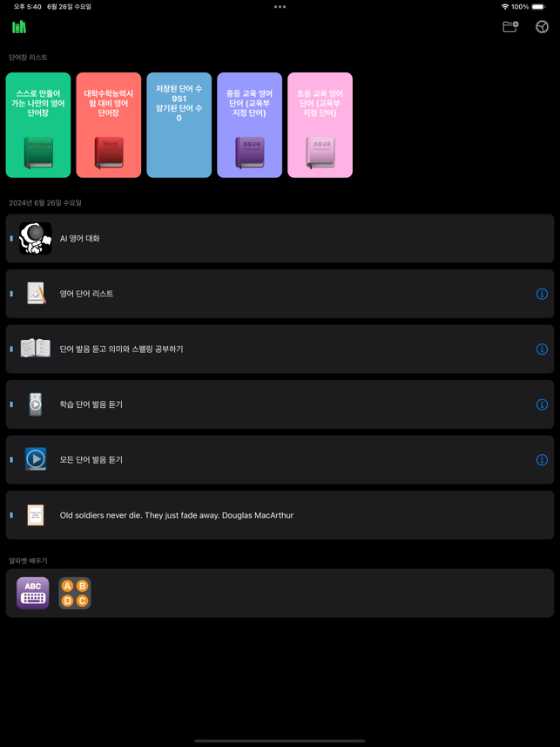Screen dimensions: 560x747
Task: Show info for 모든 단어 발음 듣기
Action: 542,459
